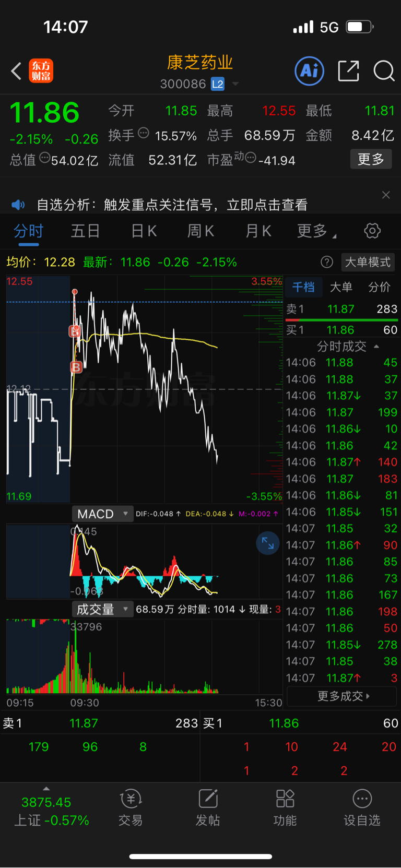The height and width of the screenshot is (868, 401).
Task: Tap the red marker at chart peak
Action: pos(75,292)
